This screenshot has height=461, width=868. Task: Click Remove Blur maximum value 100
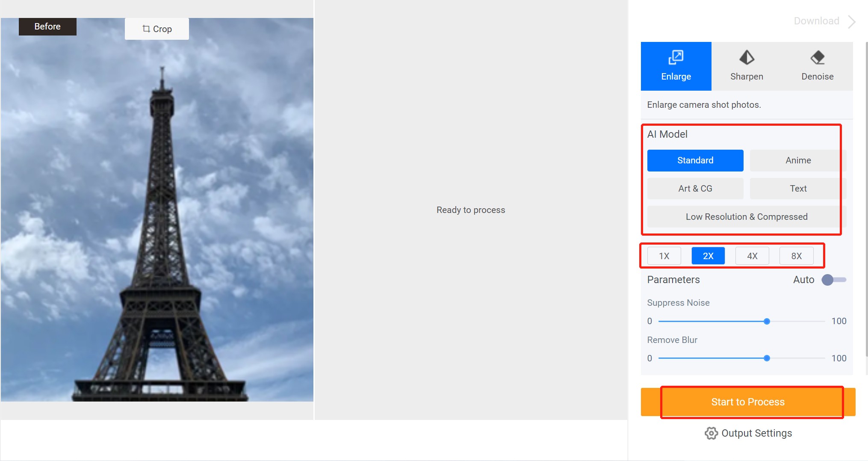click(x=839, y=358)
